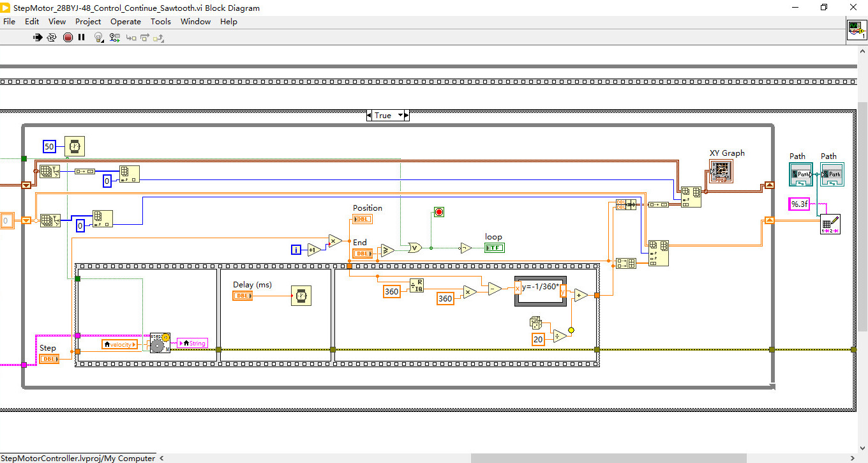The height and width of the screenshot is (463, 868).
Task: Select the XY Graph indicator terminal
Action: (x=721, y=171)
